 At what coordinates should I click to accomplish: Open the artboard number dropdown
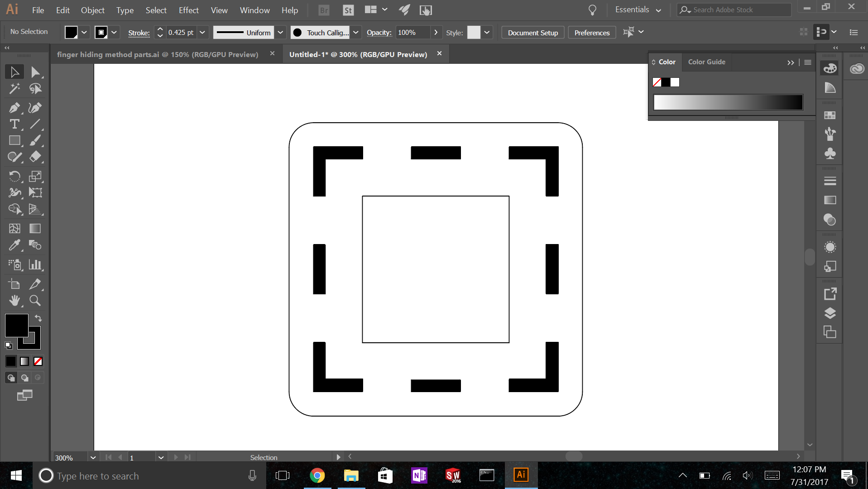click(161, 457)
